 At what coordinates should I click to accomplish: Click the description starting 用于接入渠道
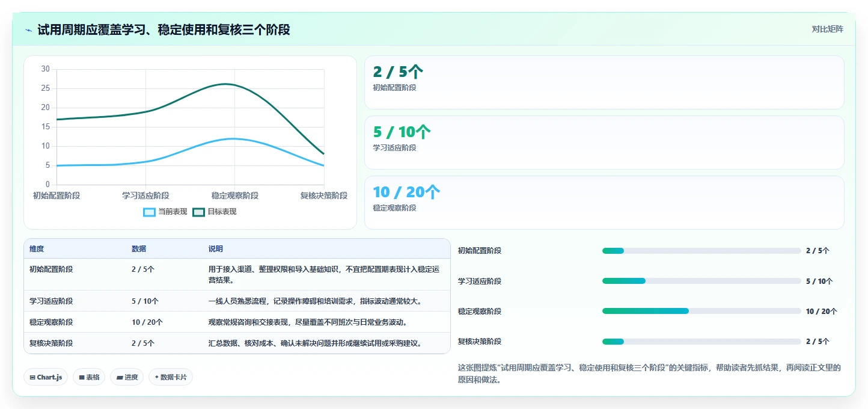coord(324,274)
